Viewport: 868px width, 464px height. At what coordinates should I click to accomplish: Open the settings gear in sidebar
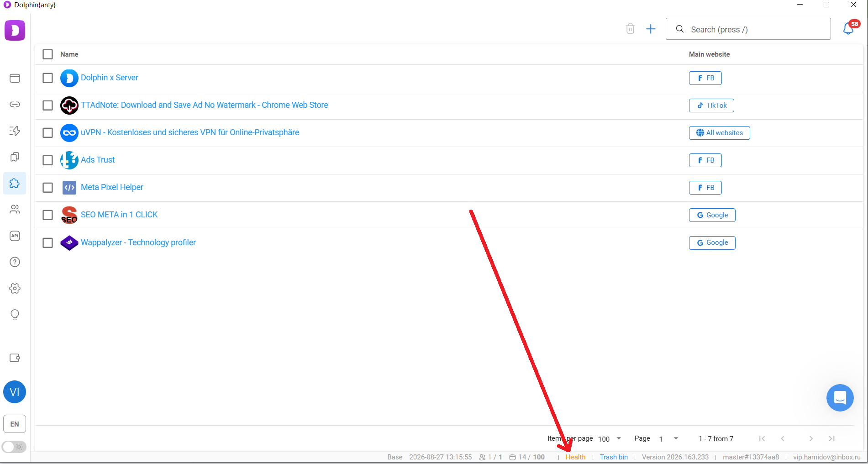click(x=15, y=288)
